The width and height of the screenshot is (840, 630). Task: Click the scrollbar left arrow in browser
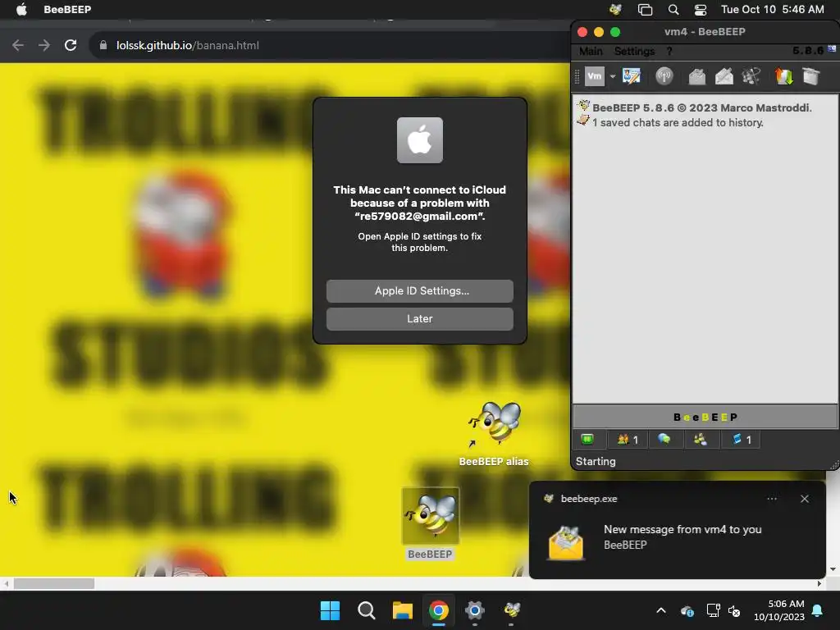(6, 583)
